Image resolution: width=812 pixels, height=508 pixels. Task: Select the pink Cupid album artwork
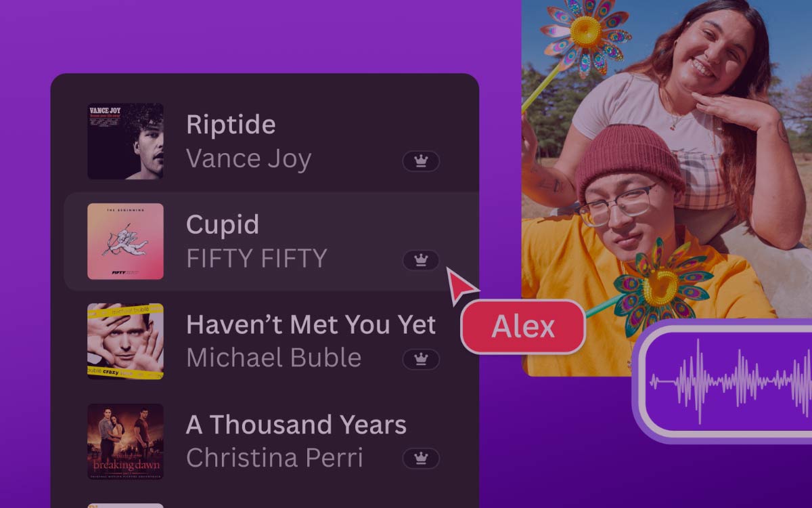(125, 241)
